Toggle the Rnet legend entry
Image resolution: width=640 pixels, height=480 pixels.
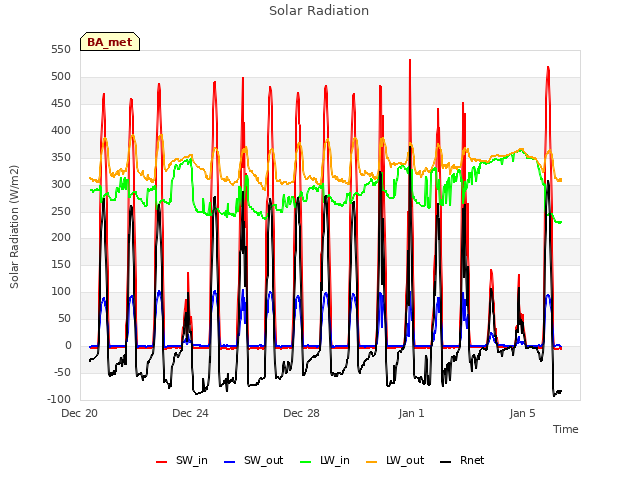click(462, 460)
